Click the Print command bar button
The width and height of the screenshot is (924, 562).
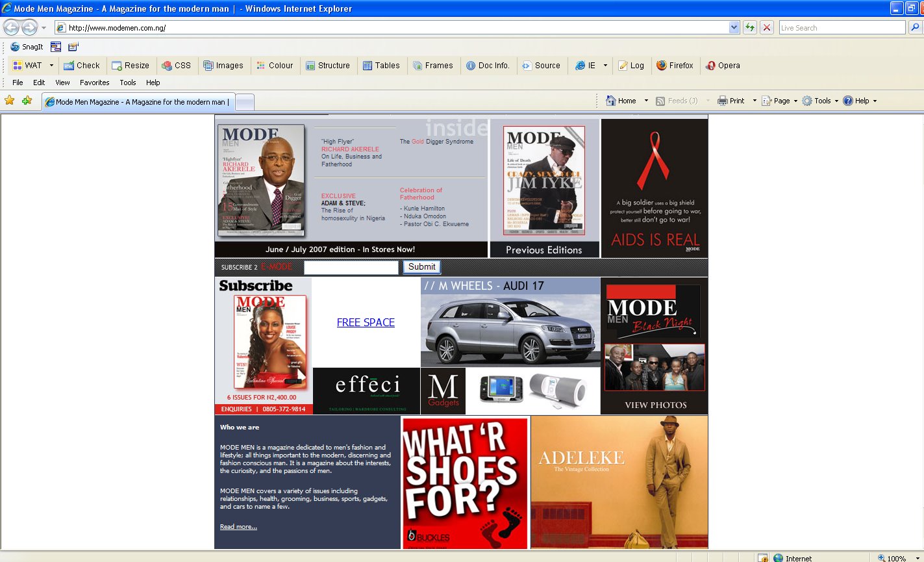pyautogui.click(x=730, y=101)
